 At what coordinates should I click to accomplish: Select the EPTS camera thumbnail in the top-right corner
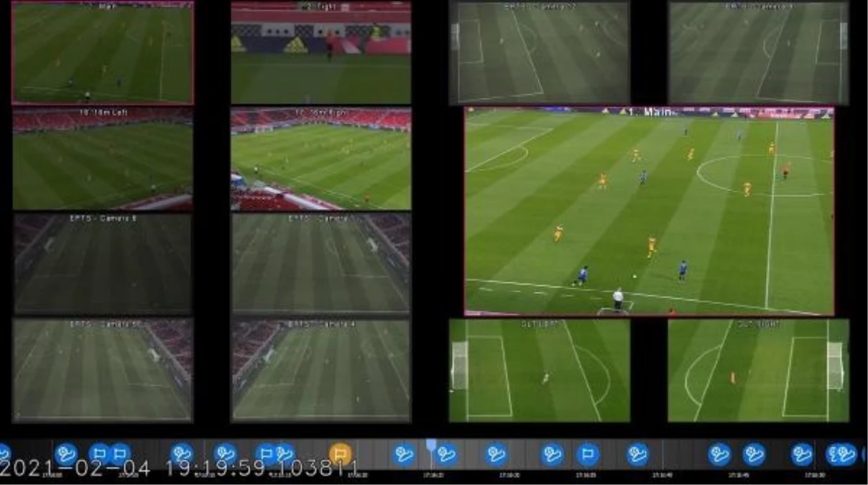(x=758, y=52)
